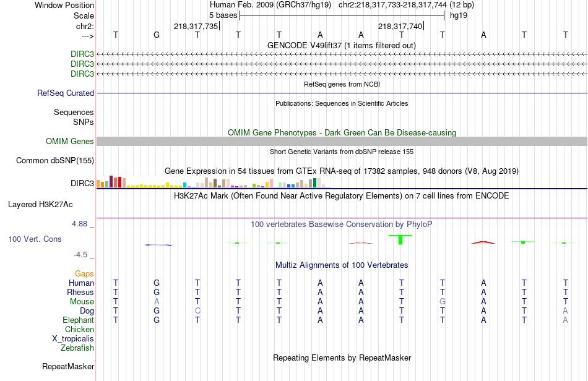Click the "OMIM Genes" track label

pos(70,141)
